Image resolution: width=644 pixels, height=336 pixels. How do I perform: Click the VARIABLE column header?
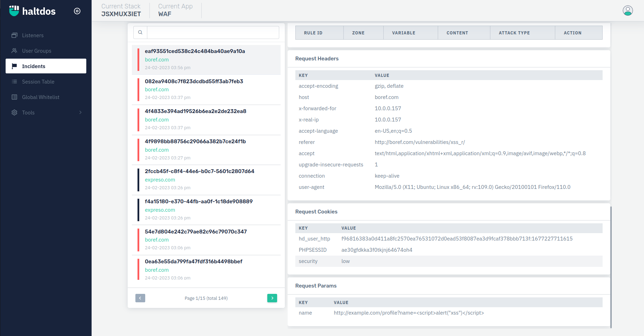410,33
